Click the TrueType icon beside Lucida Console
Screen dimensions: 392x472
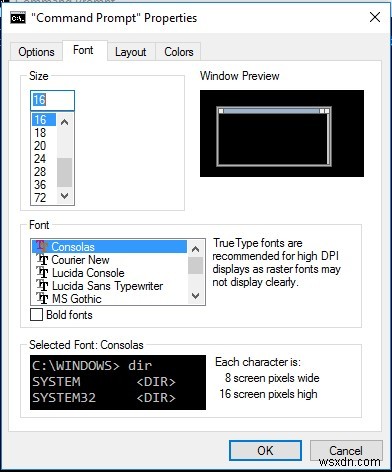point(42,273)
